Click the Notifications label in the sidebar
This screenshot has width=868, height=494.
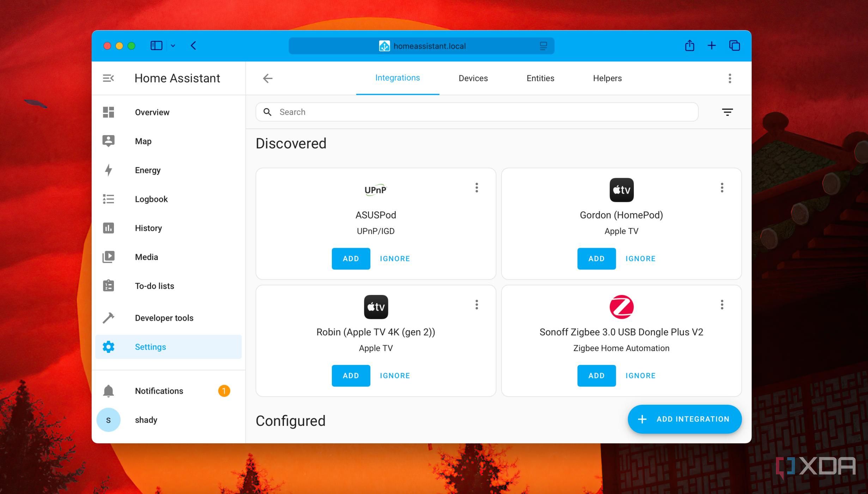coord(159,391)
